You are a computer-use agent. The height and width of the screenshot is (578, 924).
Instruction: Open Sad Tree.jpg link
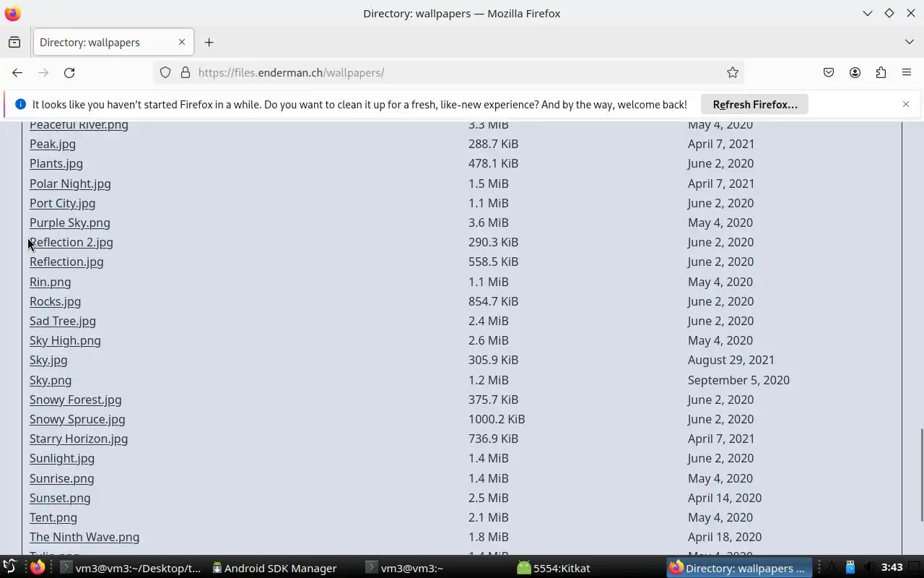(63, 321)
